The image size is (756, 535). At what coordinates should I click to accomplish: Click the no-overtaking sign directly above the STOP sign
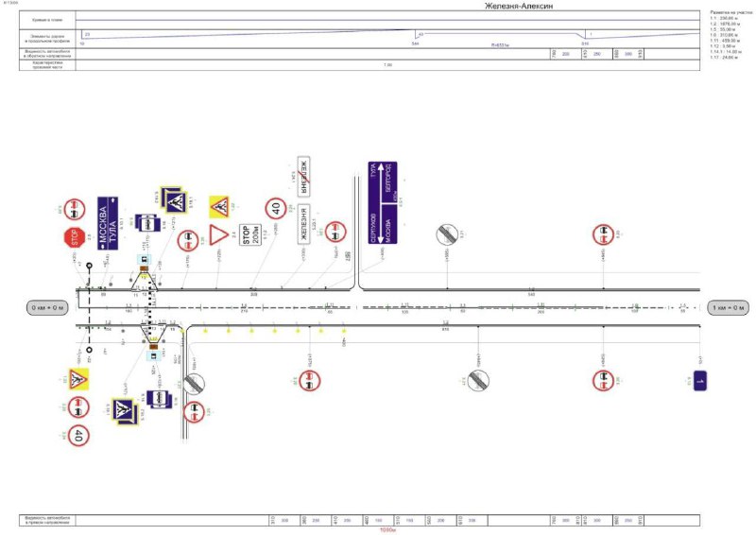click(x=75, y=210)
